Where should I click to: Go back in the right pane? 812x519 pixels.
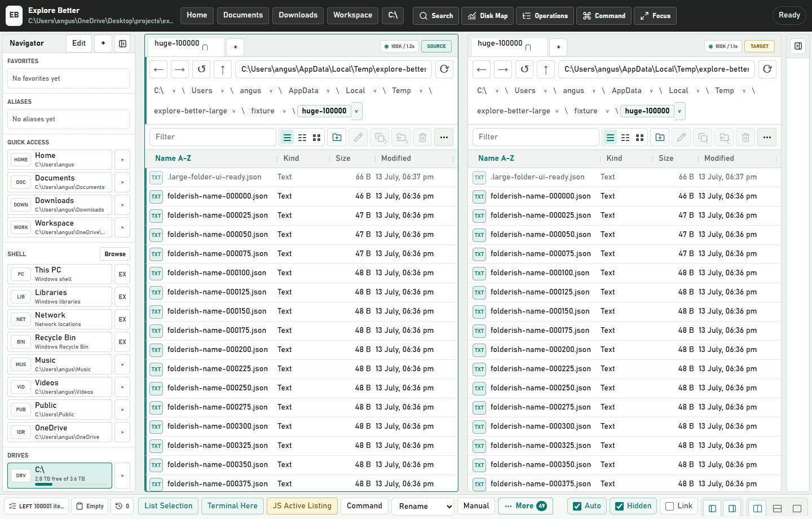[482, 69]
